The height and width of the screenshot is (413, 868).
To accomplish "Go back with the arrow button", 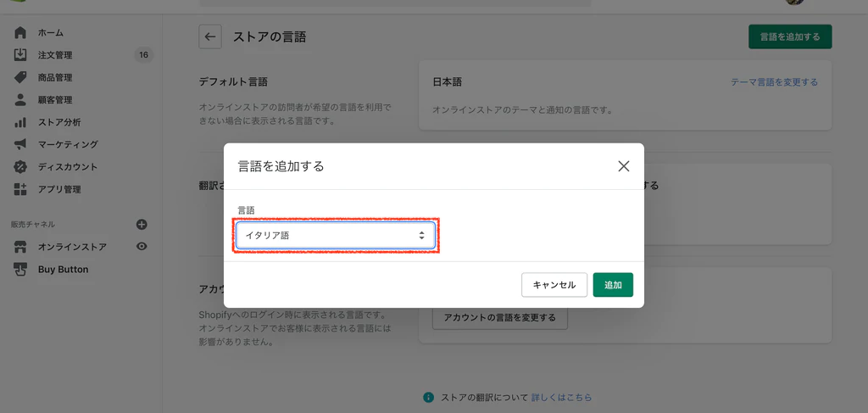I will (210, 36).
